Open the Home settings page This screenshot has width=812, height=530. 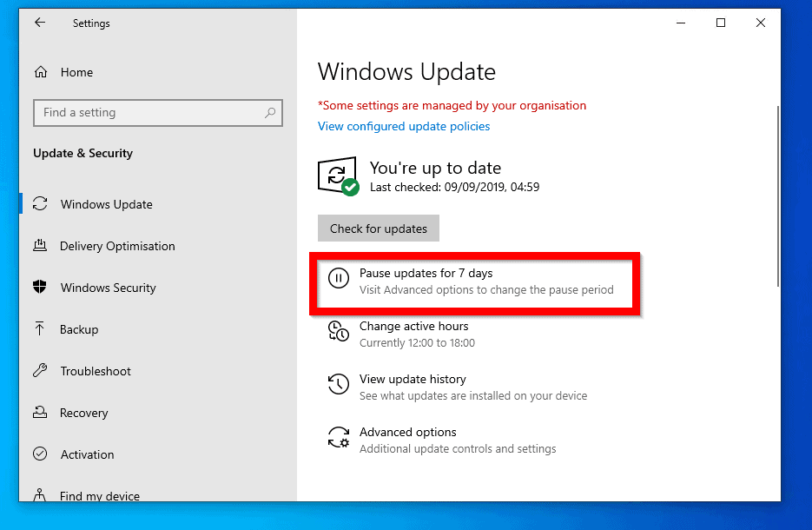(76, 72)
